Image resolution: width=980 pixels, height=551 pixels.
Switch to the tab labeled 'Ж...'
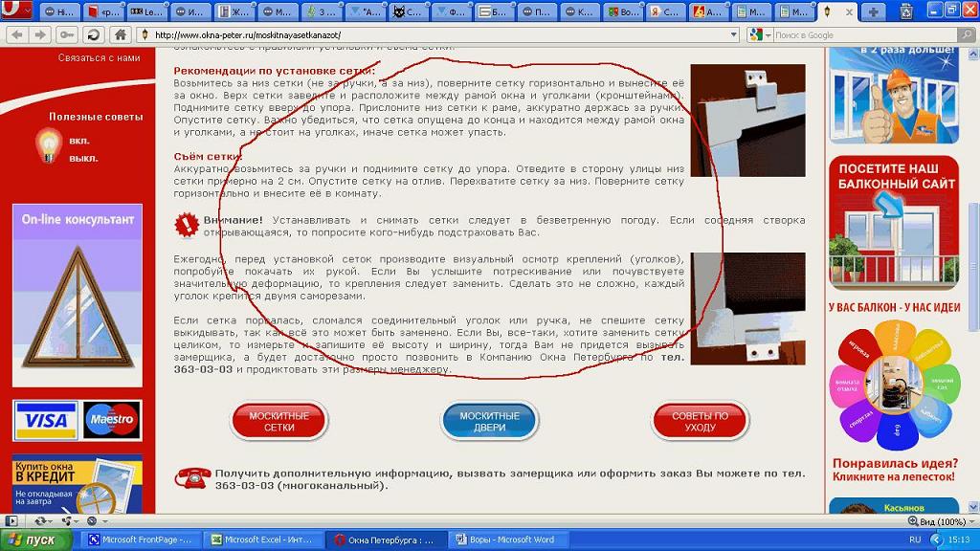234,11
